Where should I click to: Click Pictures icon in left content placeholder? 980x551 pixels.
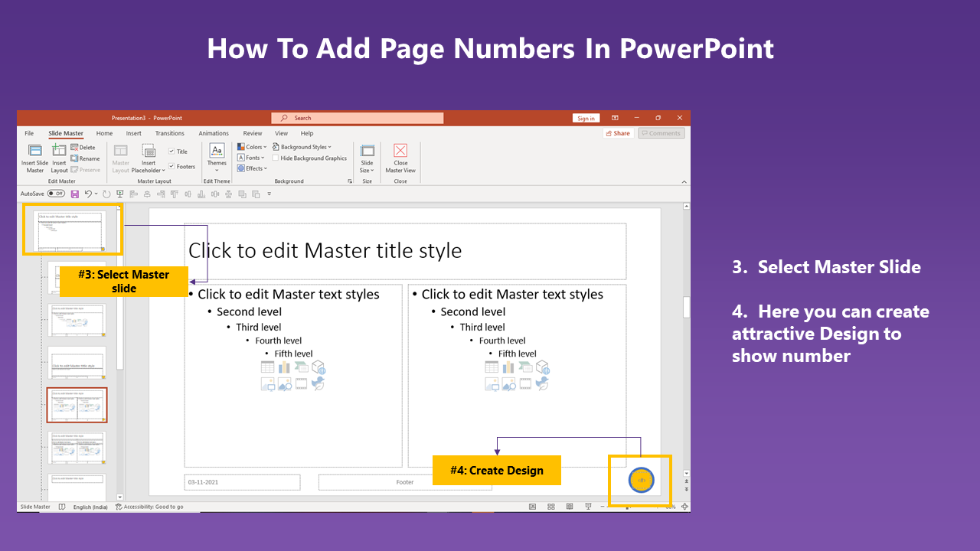[267, 384]
